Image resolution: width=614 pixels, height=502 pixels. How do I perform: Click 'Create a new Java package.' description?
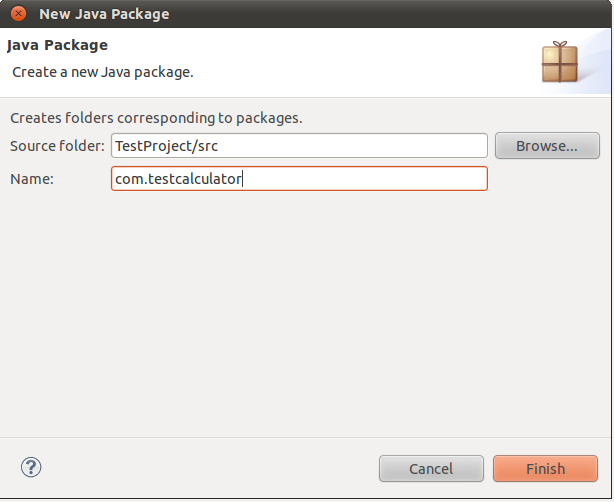click(x=102, y=72)
